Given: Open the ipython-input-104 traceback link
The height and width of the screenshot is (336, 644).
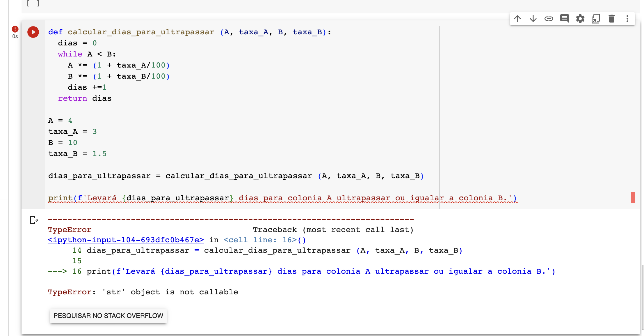Looking at the screenshot, I should [x=126, y=240].
